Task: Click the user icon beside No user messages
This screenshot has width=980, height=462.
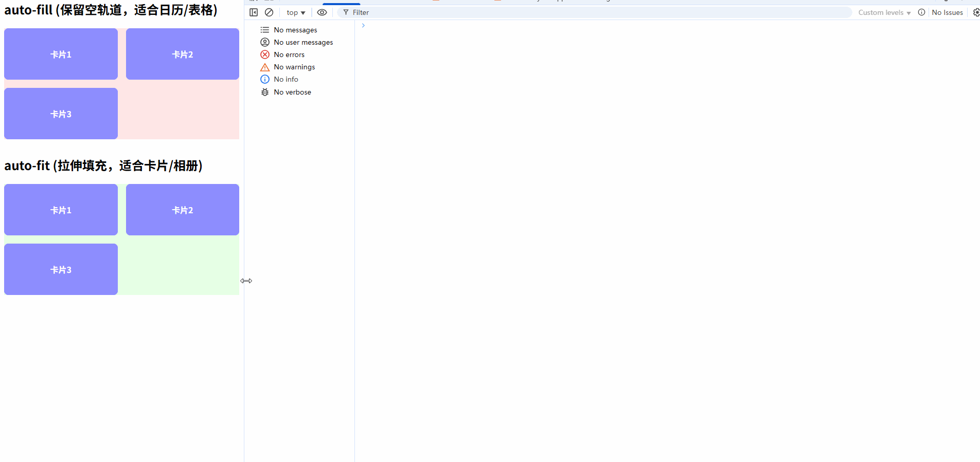Action: click(x=265, y=42)
